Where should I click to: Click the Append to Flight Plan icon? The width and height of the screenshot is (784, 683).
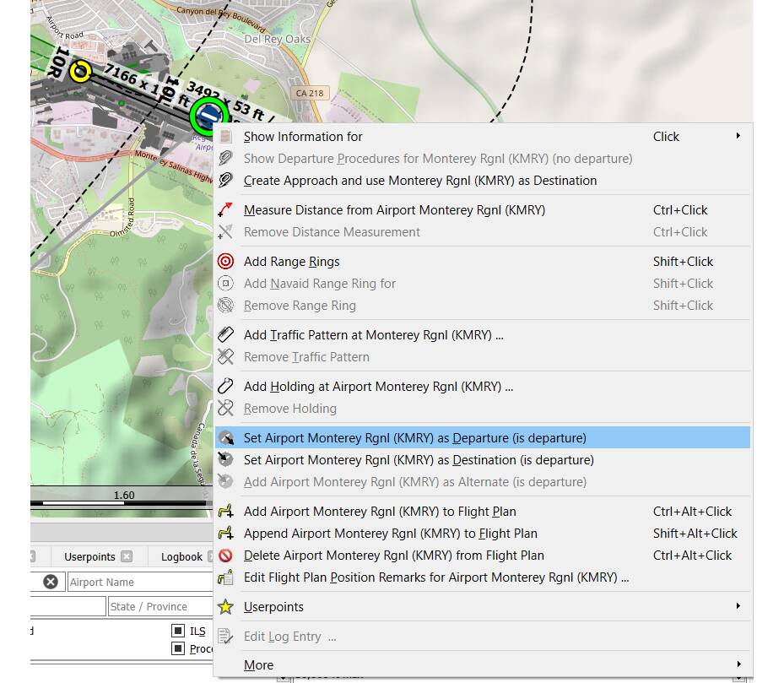[x=225, y=533]
